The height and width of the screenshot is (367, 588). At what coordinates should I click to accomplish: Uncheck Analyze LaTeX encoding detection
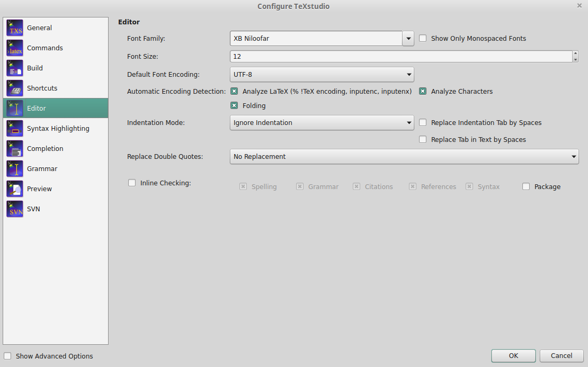[234, 92]
